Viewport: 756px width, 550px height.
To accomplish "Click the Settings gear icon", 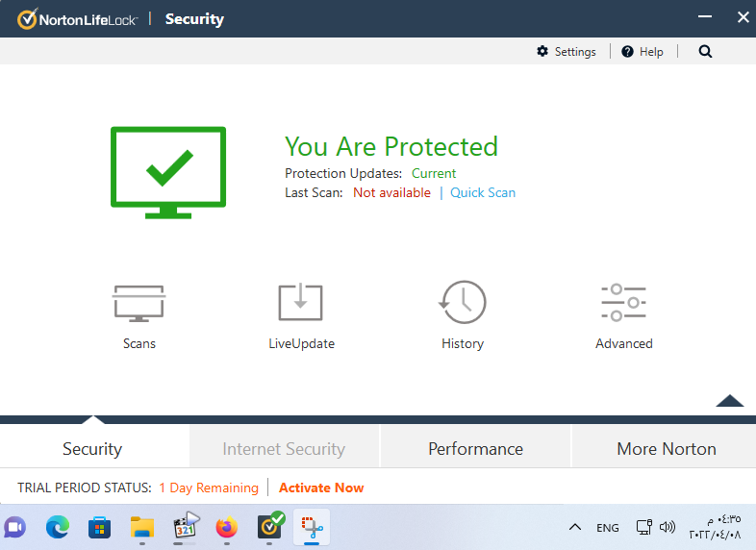I will coord(542,51).
